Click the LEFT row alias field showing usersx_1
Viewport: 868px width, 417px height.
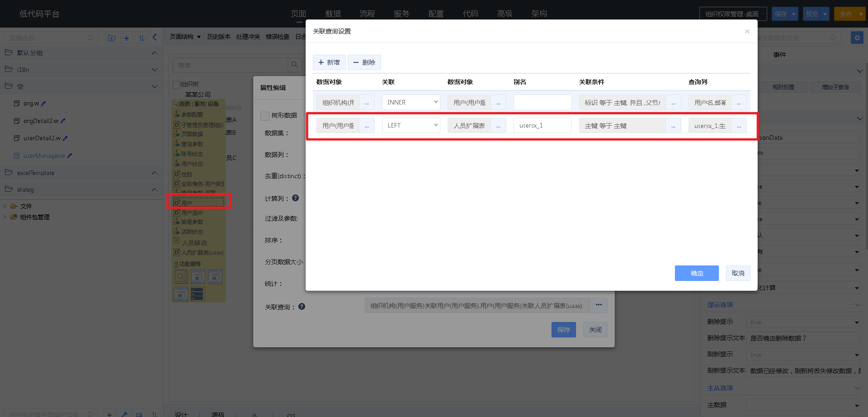[542, 125]
